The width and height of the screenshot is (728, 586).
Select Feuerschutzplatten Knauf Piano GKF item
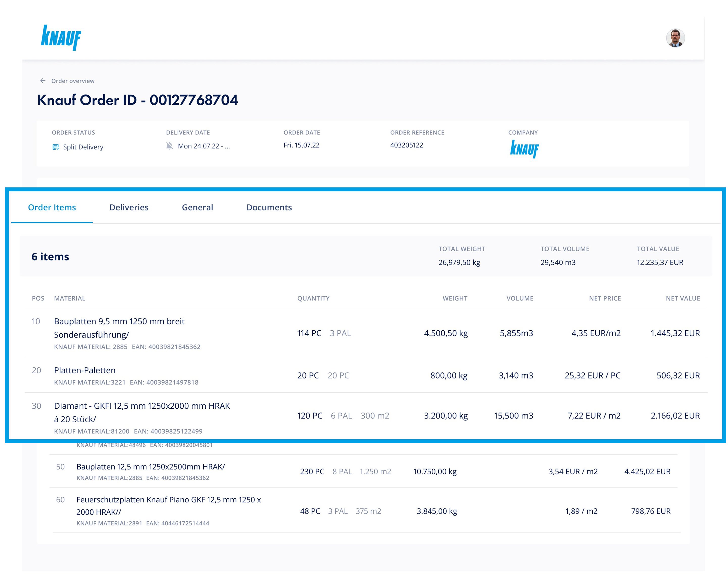[168, 506]
